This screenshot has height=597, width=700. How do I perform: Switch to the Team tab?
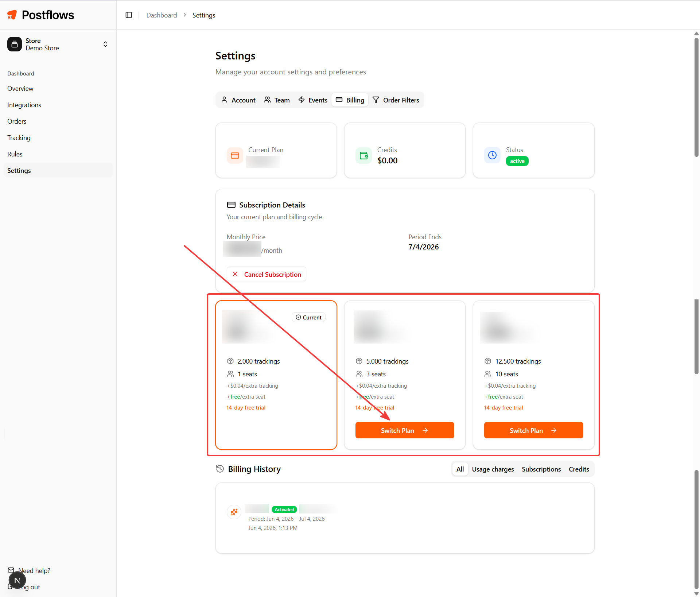coord(277,100)
